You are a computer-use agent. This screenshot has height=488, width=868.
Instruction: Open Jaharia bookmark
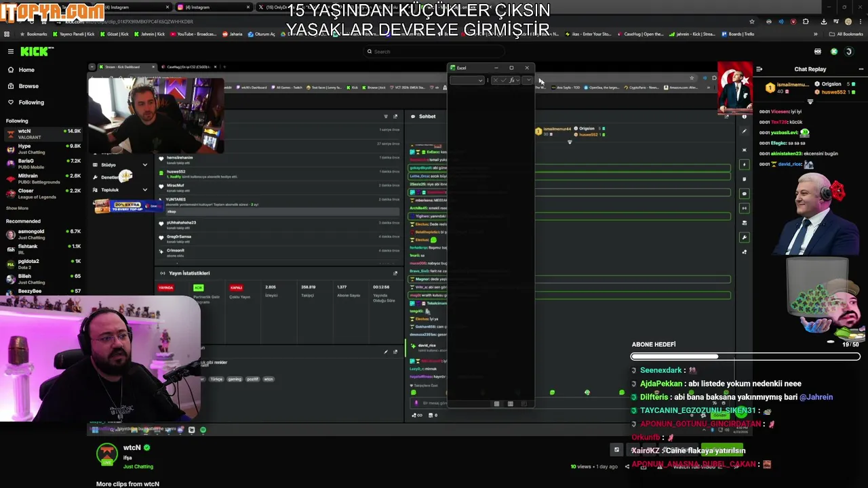coord(232,34)
